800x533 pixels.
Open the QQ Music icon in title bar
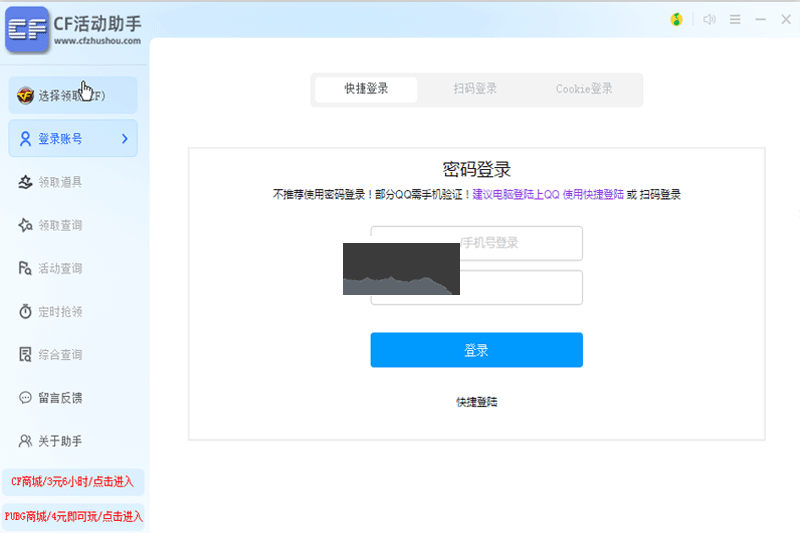point(677,19)
